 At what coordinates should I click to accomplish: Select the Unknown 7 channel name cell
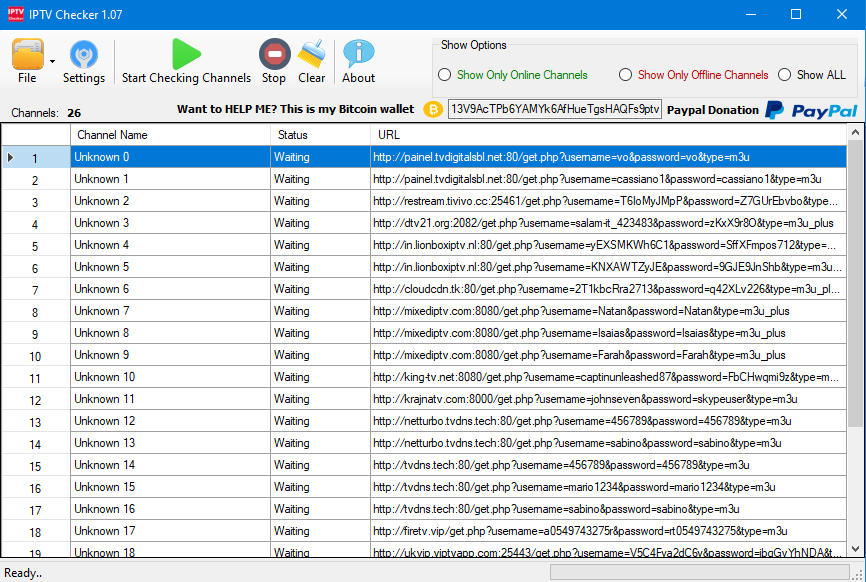tap(171, 311)
